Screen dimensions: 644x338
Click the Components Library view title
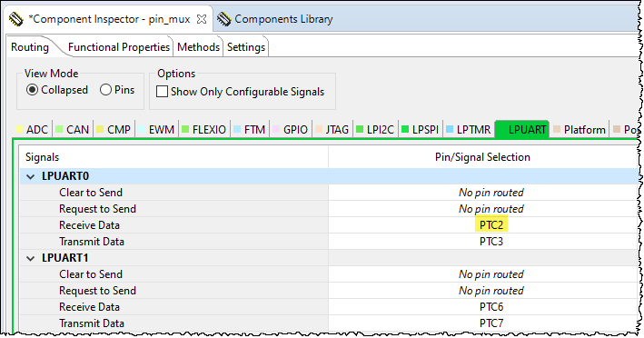coord(283,19)
